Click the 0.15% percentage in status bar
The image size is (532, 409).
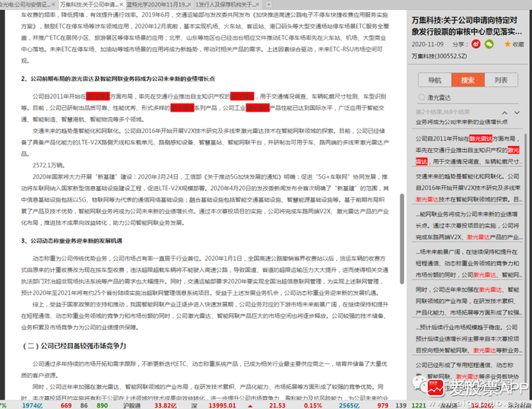313,405
